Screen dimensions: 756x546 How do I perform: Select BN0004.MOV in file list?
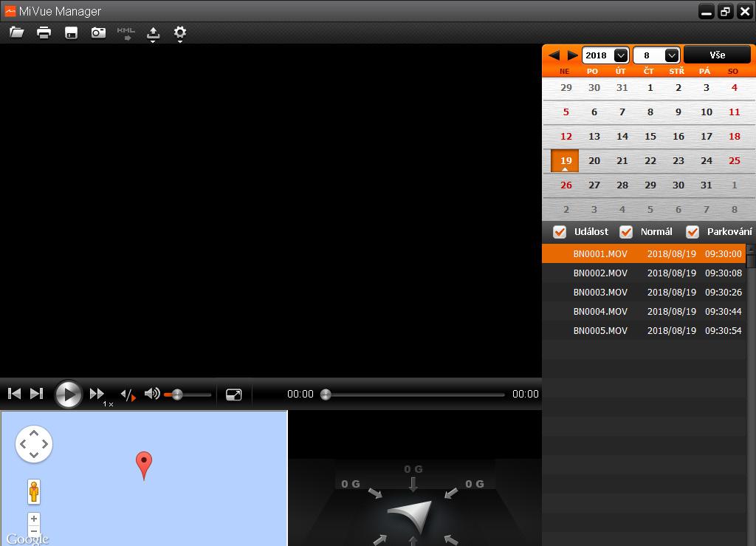pos(644,312)
